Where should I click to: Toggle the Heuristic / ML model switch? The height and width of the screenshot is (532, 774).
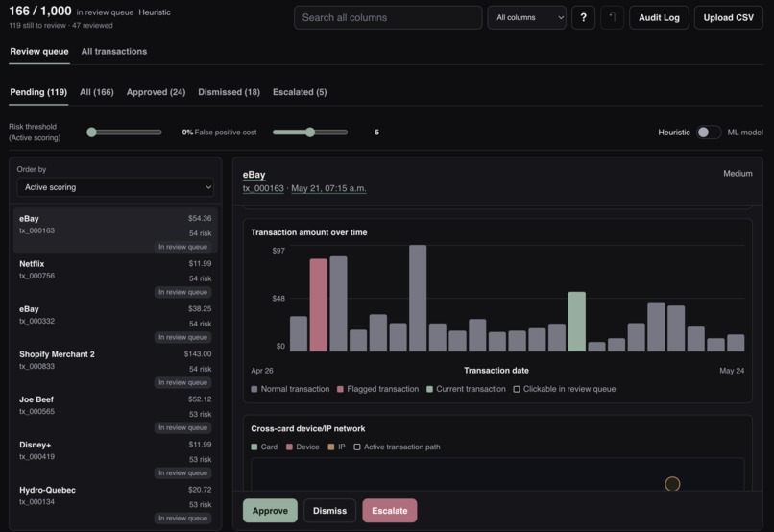coord(709,133)
